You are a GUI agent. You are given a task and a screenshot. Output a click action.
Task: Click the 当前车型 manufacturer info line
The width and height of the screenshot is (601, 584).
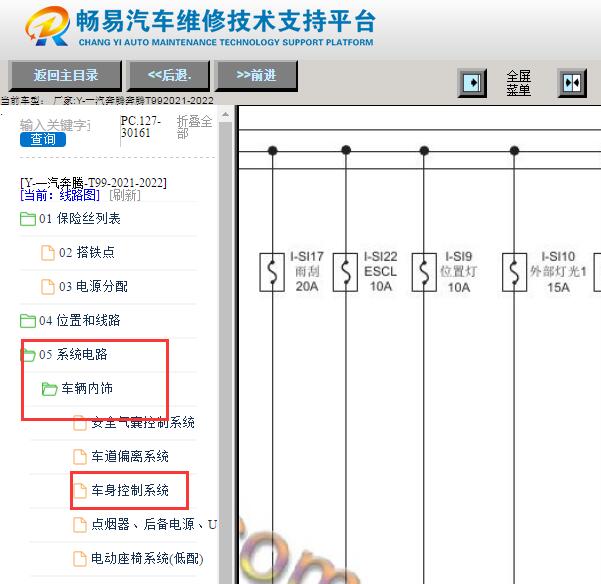click(x=107, y=100)
